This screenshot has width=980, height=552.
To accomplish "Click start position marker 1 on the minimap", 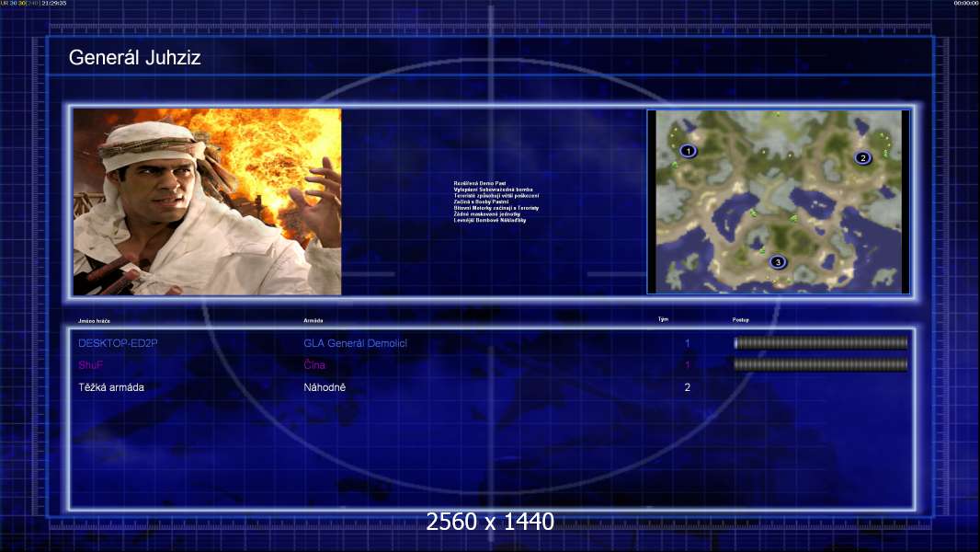I will 689,151.
